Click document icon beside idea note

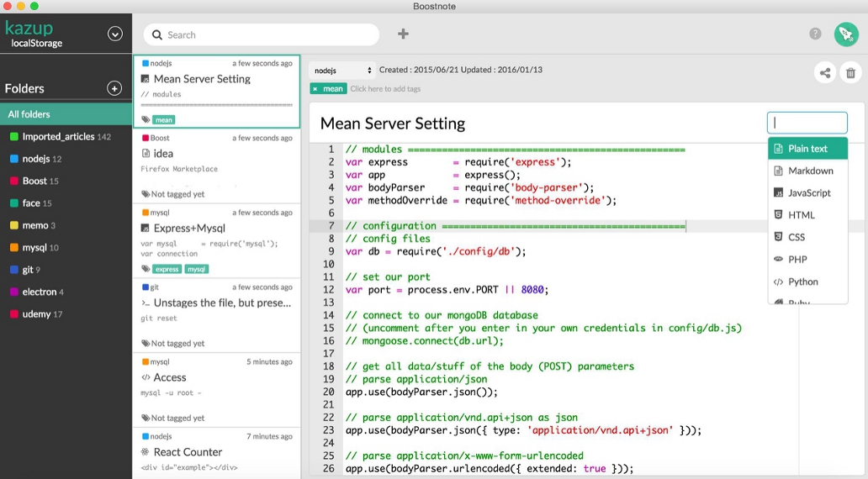pyautogui.click(x=146, y=153)
